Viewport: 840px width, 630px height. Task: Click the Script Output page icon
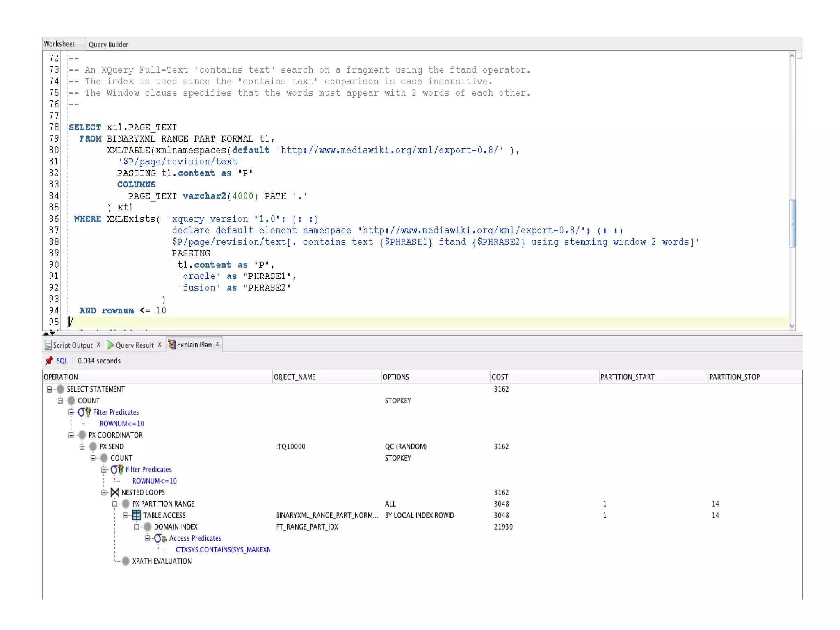pyautogui.click(x=48, y=345)
